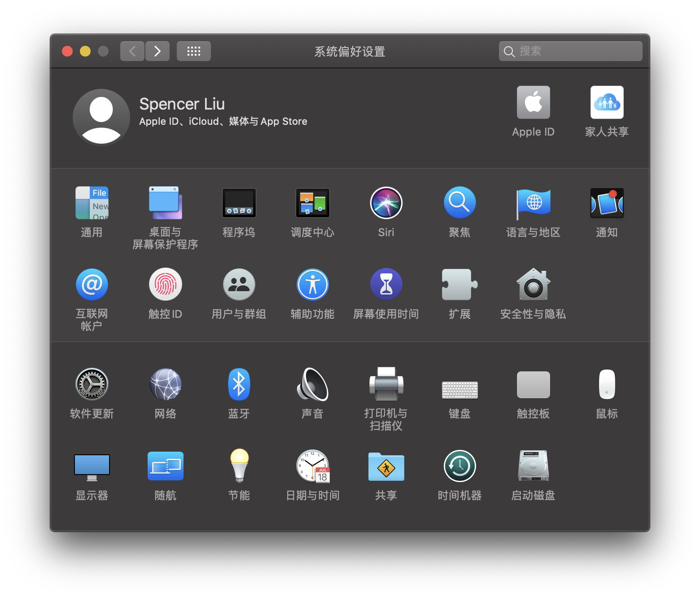Click the Spencer Liu profile avatar
Screen dimensions: 700x598
coord(101,117)
